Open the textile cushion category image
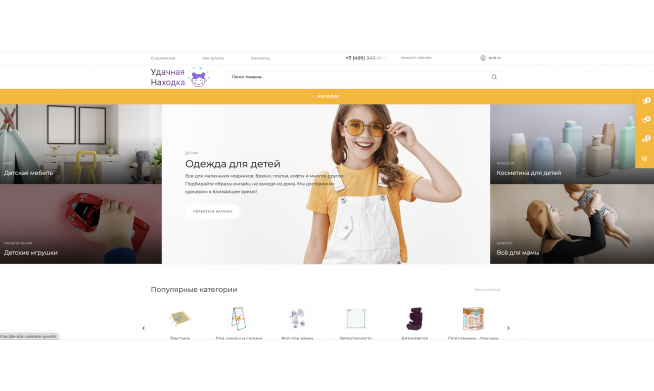Image resolution: width=654 pixels, height=391 pixels. [180, 318]
